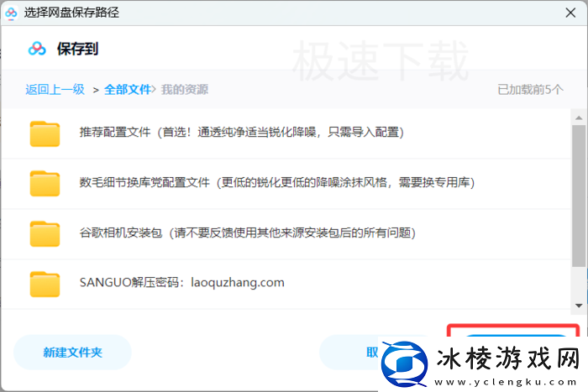This screenshot has height=392, width=588.
Task: Create a folder with 新建文件夹 button
Action: point(72,353)
